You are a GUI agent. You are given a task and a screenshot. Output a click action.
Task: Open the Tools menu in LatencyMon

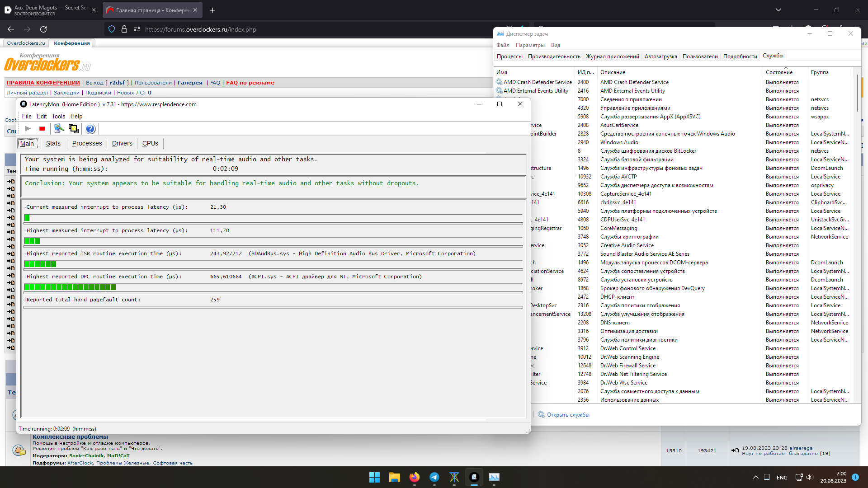coord(58,117)
